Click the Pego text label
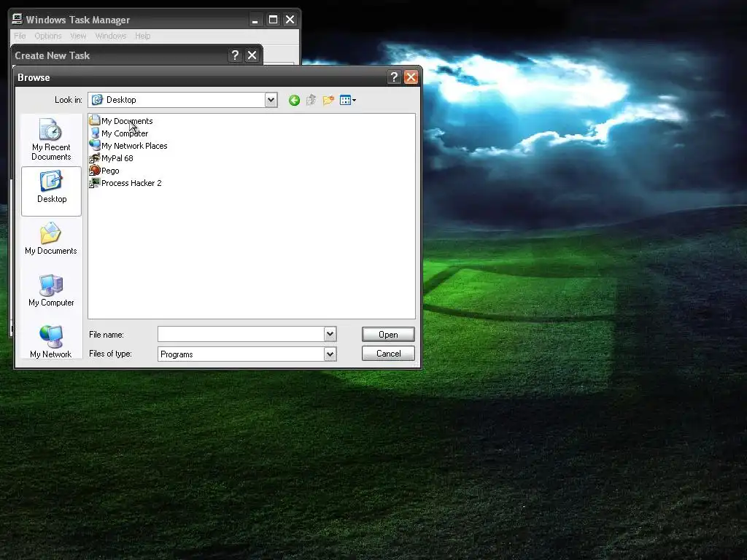The width and height of the screenshot is (747, 560). 110,171
